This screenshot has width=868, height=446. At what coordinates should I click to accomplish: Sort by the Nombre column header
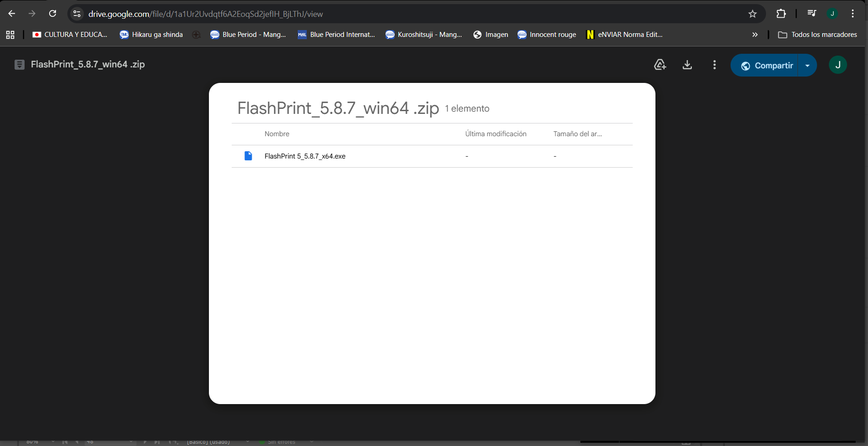tap(277, 134)
